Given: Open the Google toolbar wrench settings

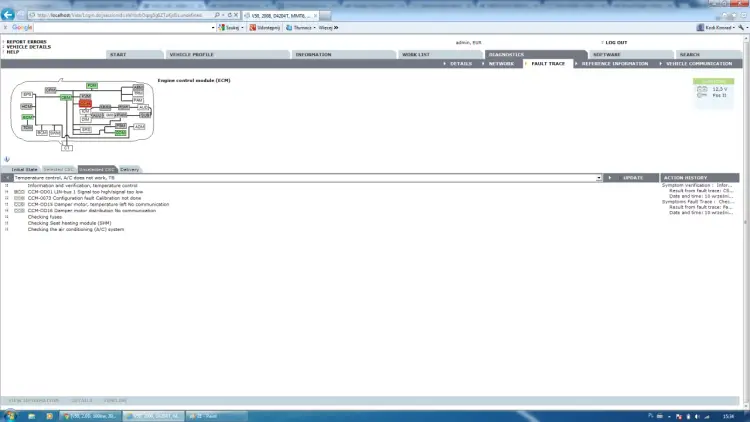Looking at the screenshot, I should [741, 28].
